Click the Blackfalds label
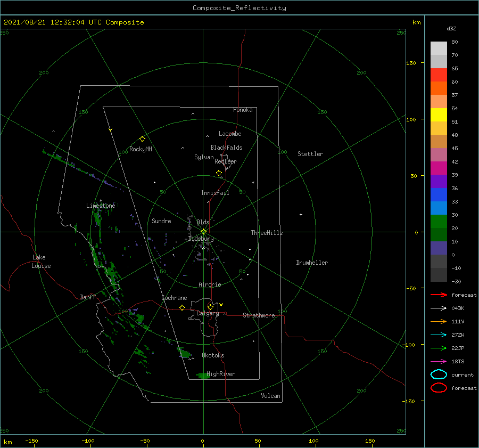 coord(226,148)
